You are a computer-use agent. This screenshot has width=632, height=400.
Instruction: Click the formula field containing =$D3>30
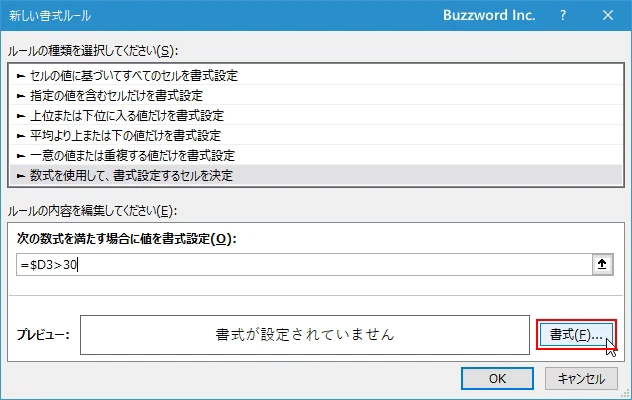[x=304, y=265]
